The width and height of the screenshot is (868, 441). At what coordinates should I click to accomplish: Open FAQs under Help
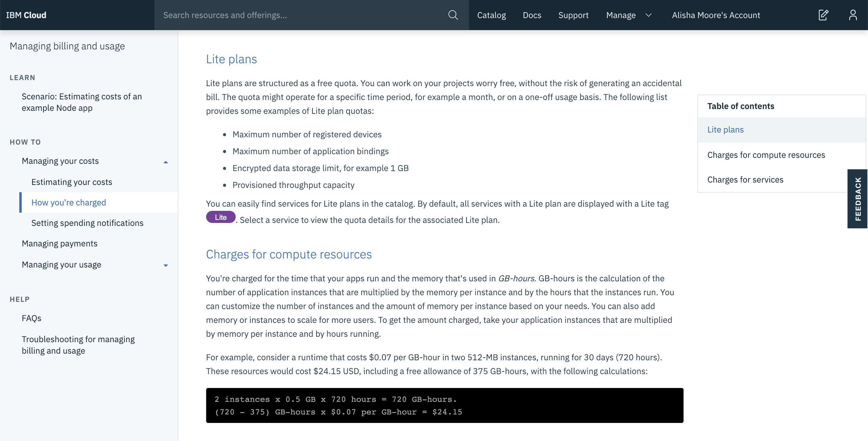click(31, 318)
